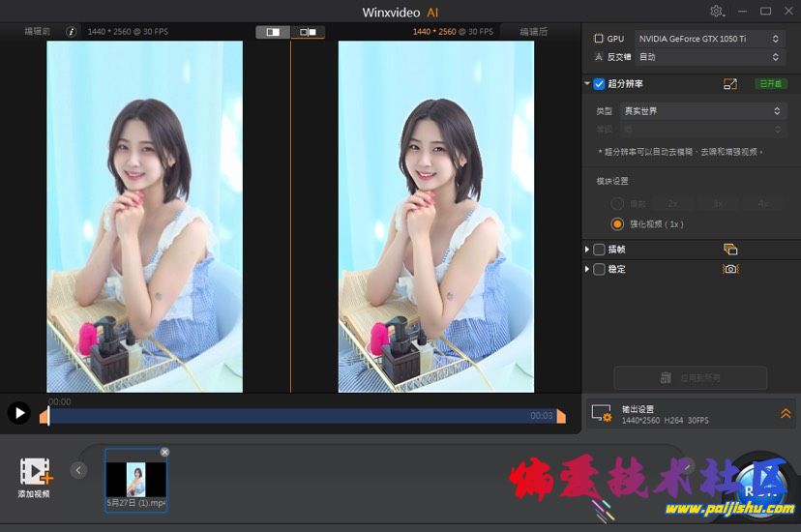Open the 类型 dropdown showing 真实世界
The height and width of the screenshot is (532, 801).
701,111
